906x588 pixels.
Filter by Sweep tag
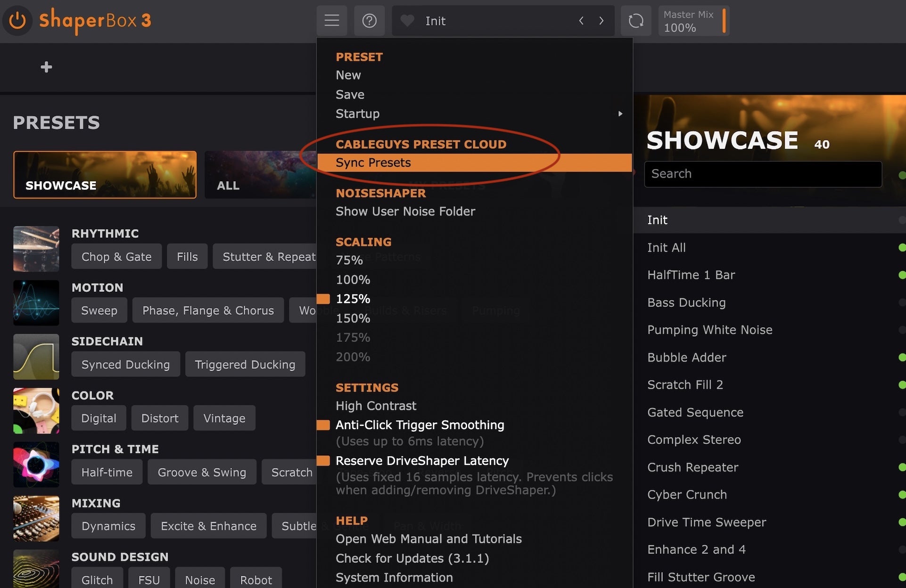pos(99,310)
